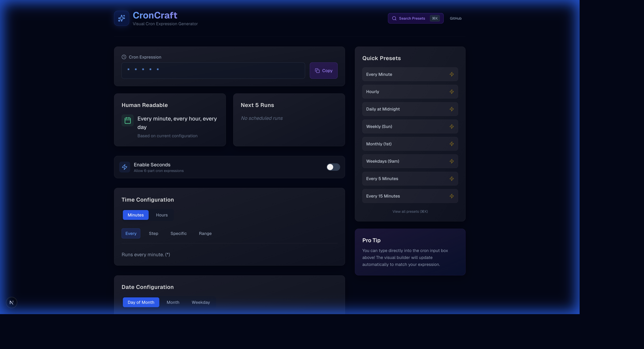
Task: Click the copy icon in the Copy button
Action: point(317,71)
